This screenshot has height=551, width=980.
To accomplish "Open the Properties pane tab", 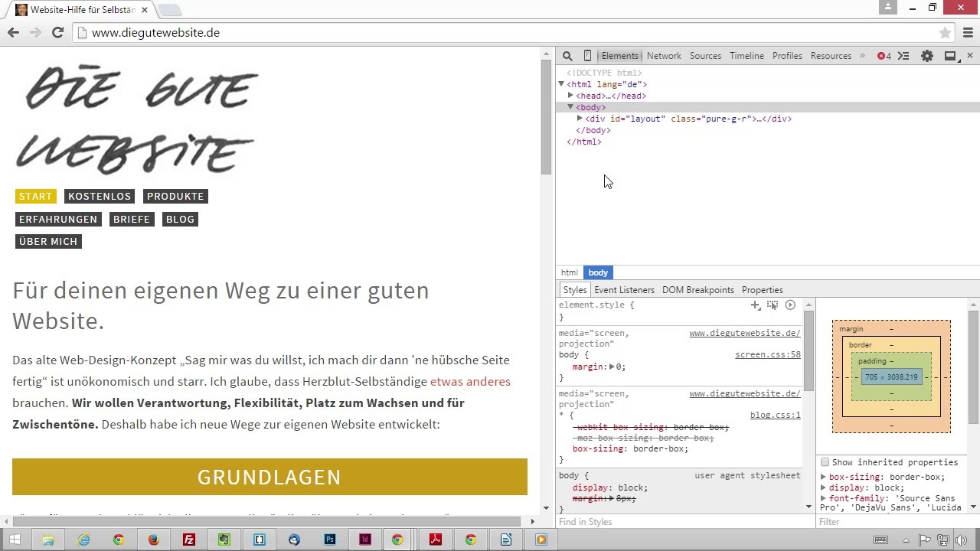I will tap(762, 290).
